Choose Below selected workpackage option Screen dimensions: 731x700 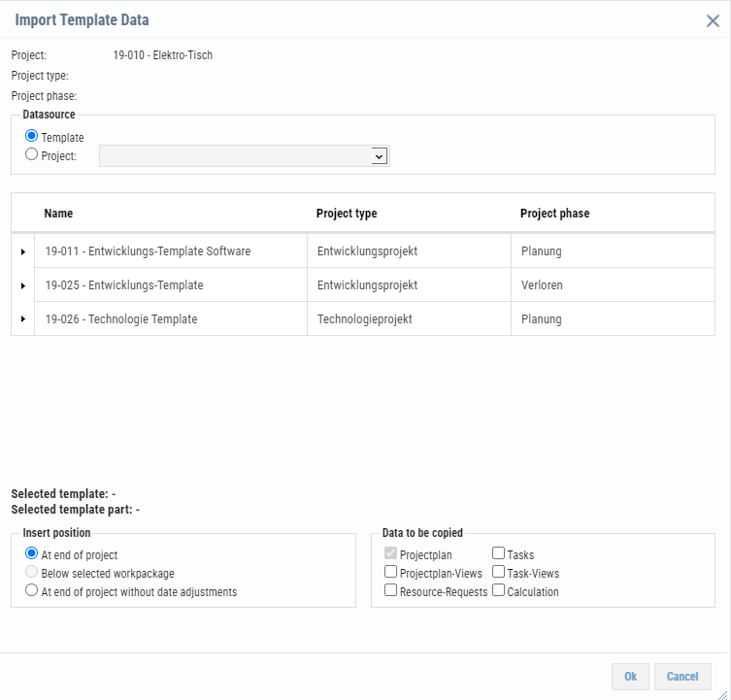[x=31, y=572]
